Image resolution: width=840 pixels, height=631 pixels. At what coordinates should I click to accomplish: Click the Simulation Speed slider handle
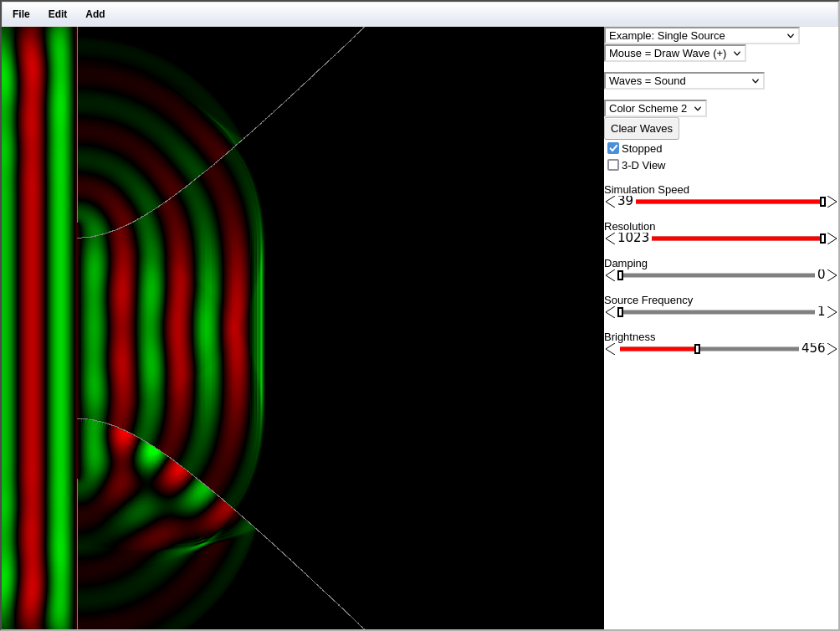pyautogui.click(x=822, y=202)
